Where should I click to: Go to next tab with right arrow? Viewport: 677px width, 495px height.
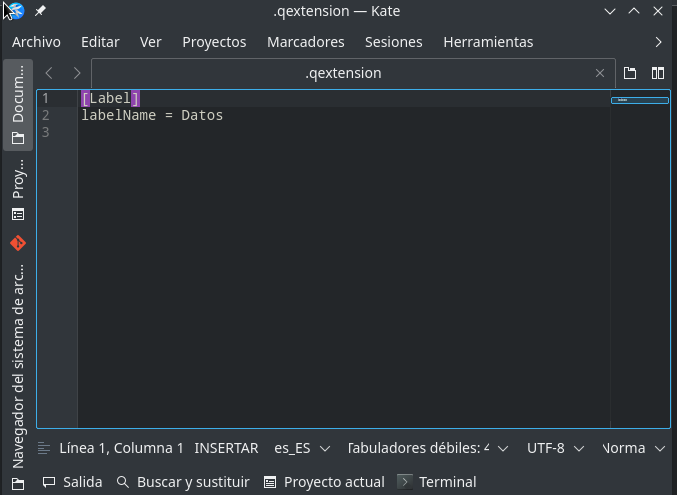pyautogui.click(x=77, y=73)
